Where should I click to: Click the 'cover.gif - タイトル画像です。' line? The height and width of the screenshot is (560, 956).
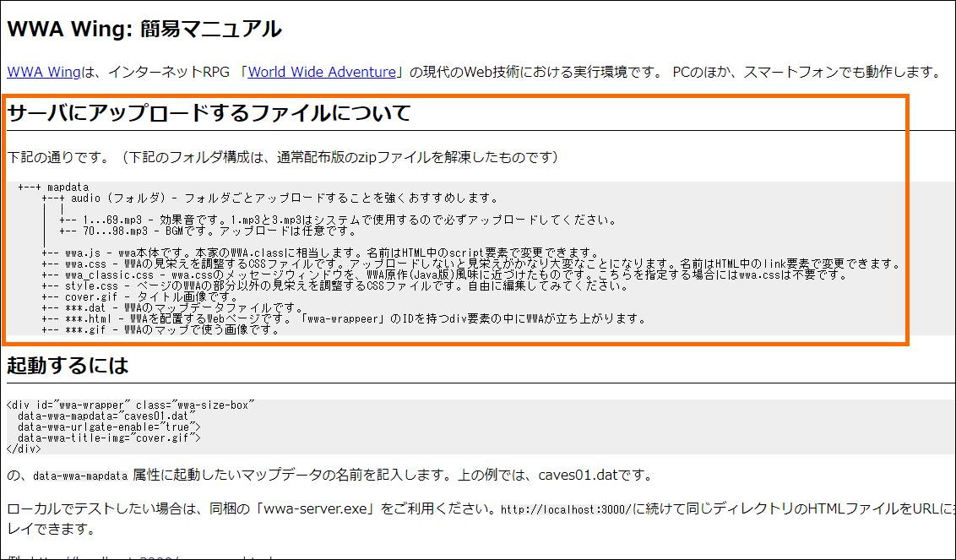[x=139, y=297]
